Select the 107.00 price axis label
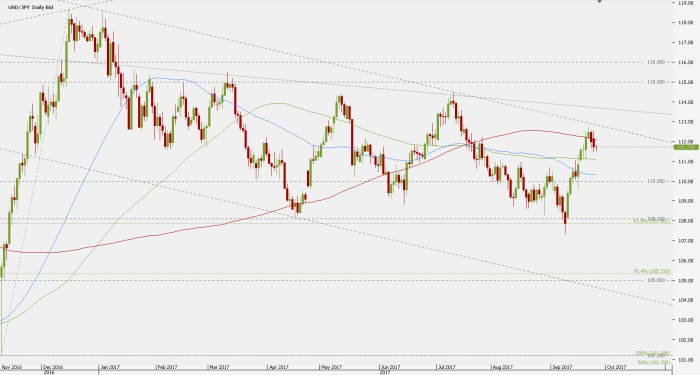Image resolution: width=700 pixels, height=375 pixels. 686,241
